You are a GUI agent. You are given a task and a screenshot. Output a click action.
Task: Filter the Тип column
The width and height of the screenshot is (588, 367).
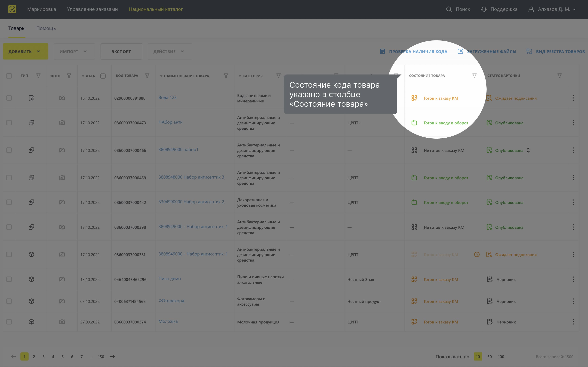pos(38,76)
